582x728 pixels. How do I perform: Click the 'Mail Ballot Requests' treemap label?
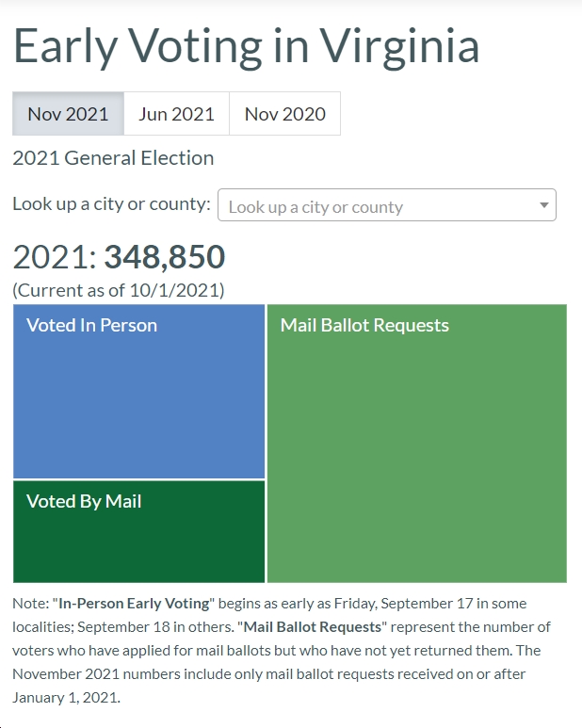(364, 325)
